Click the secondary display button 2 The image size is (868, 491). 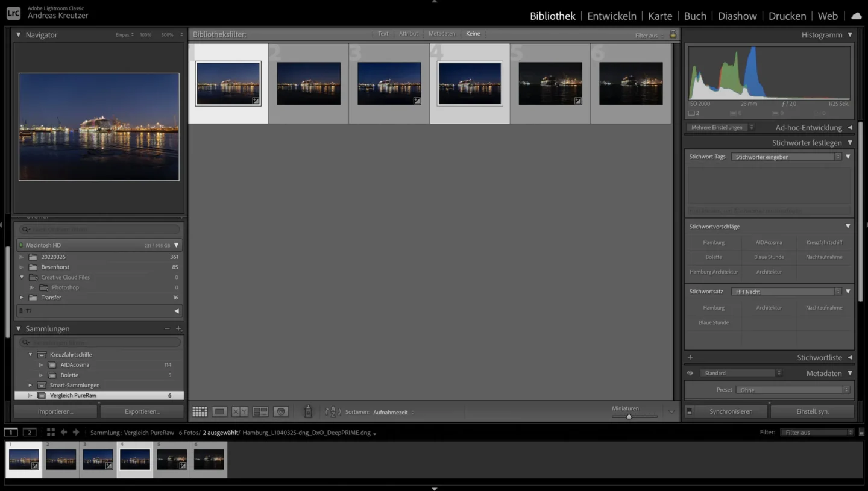(29, 432)
